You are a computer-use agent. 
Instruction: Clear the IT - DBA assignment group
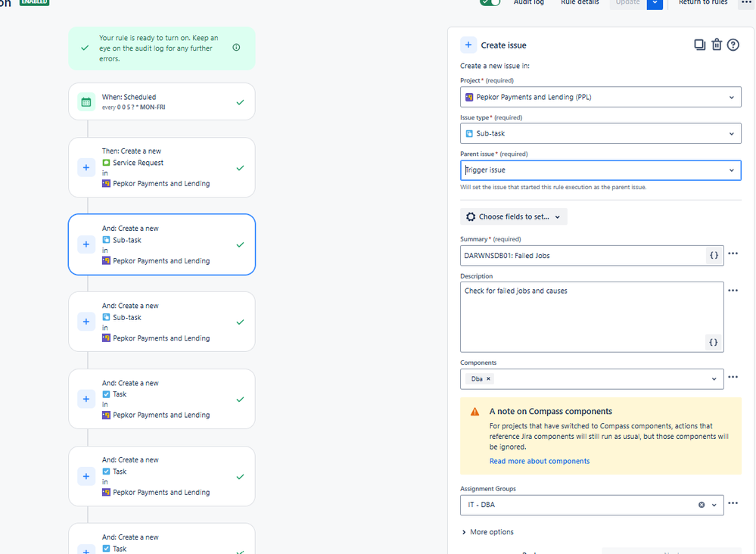702,505
